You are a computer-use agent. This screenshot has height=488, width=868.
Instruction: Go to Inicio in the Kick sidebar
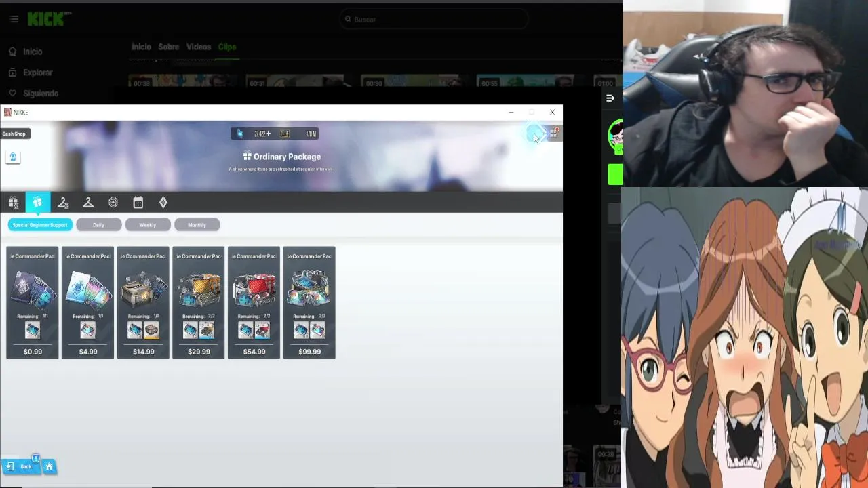pos(25,52)
